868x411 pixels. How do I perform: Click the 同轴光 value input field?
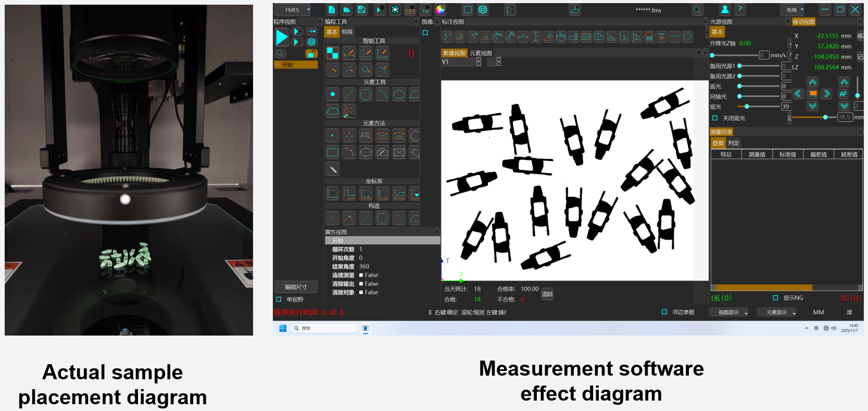[x=786, y=96]
